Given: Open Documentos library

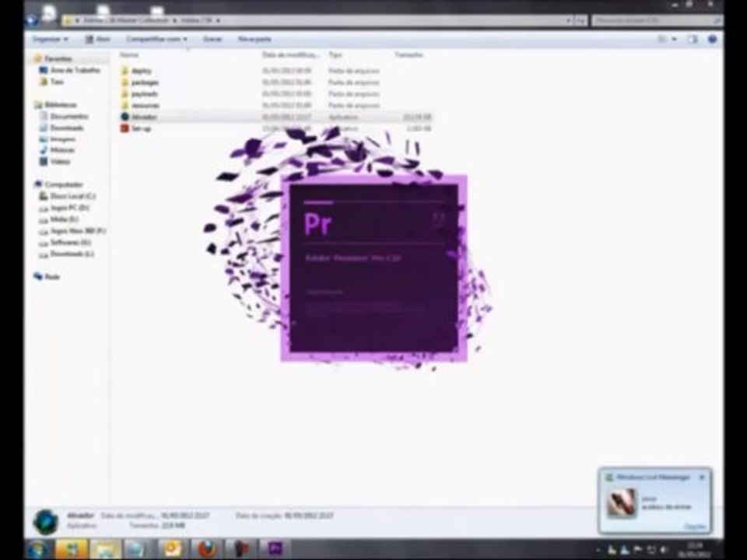Looking at the screenshot, I should 64,116.
